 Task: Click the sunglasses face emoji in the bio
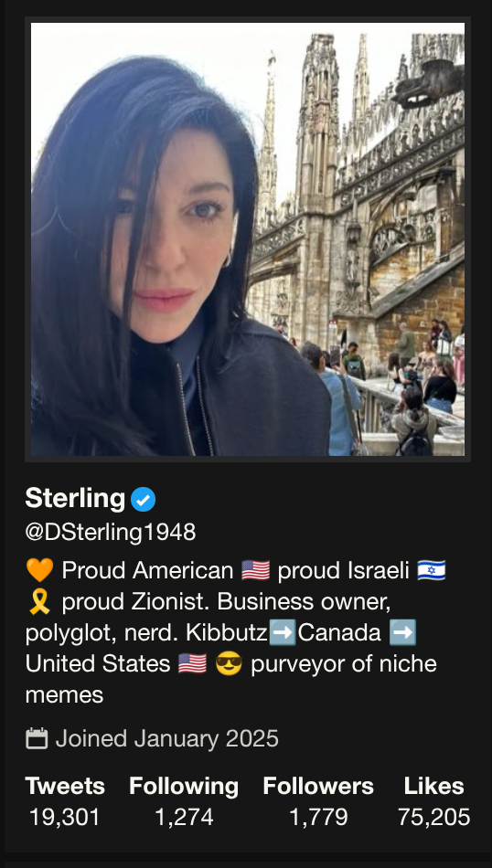[229, 663]
